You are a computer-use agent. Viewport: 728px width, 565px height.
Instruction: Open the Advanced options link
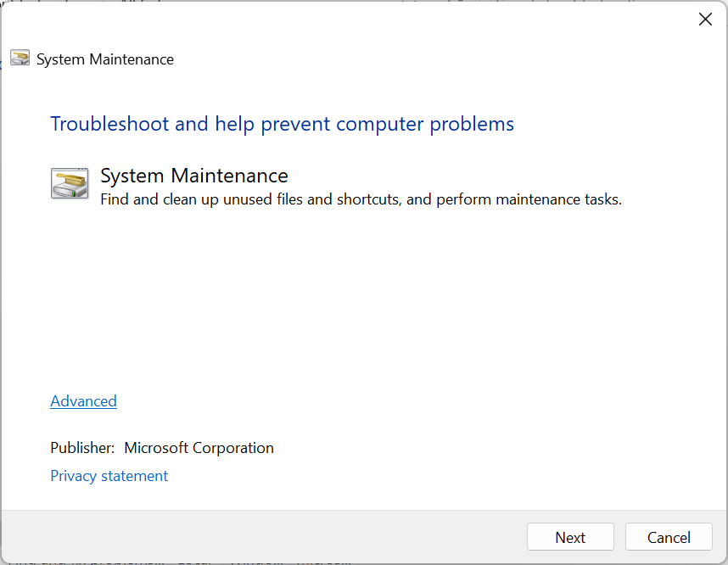pos(83,400)
